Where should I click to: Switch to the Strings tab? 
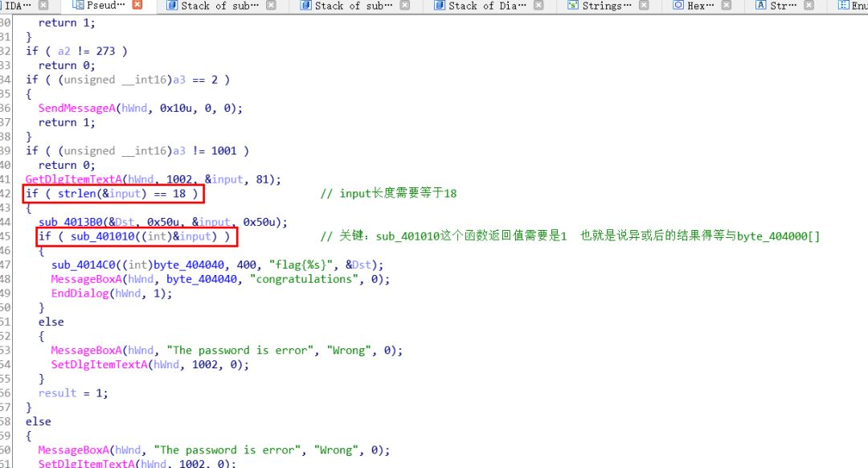pyautogui.click(x=607, y=6)
